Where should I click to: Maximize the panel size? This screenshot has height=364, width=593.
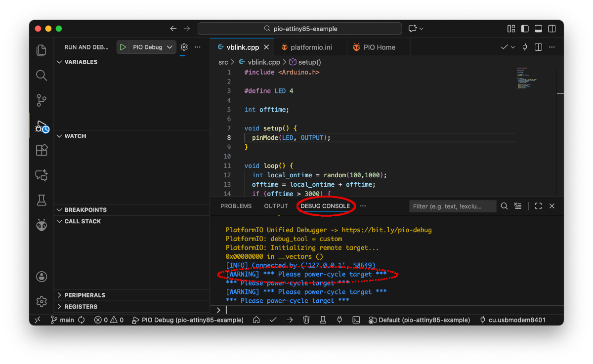[539, 206]
